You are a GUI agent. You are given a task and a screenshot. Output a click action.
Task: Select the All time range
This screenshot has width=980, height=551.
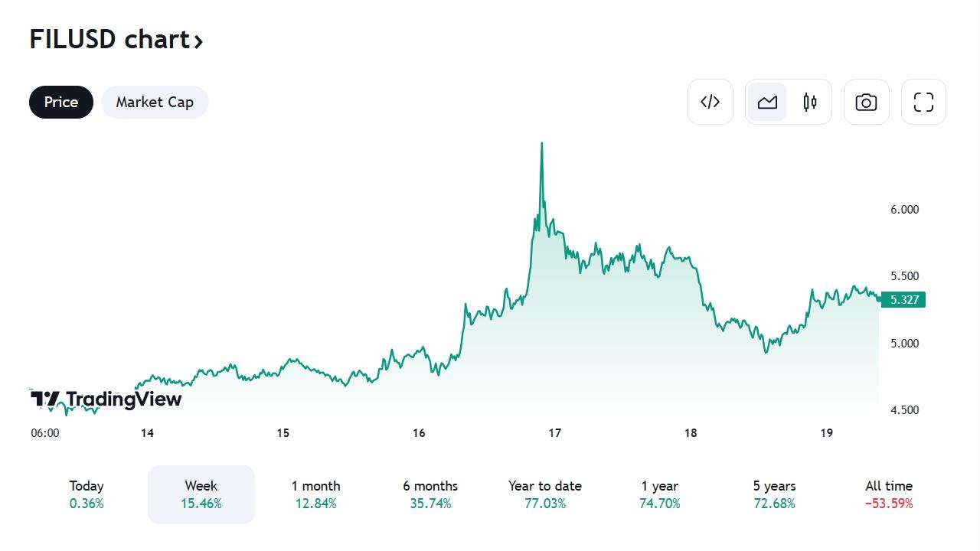pos(889,494)
